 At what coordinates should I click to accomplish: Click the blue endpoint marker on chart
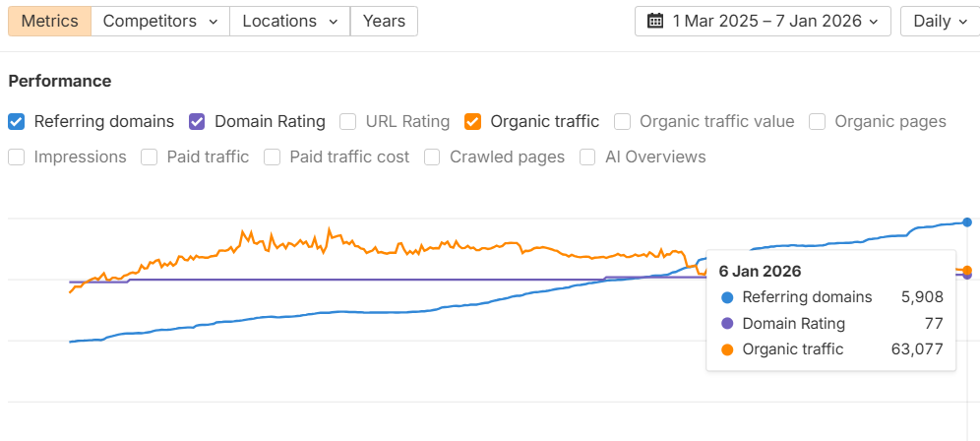pos(967,221)
